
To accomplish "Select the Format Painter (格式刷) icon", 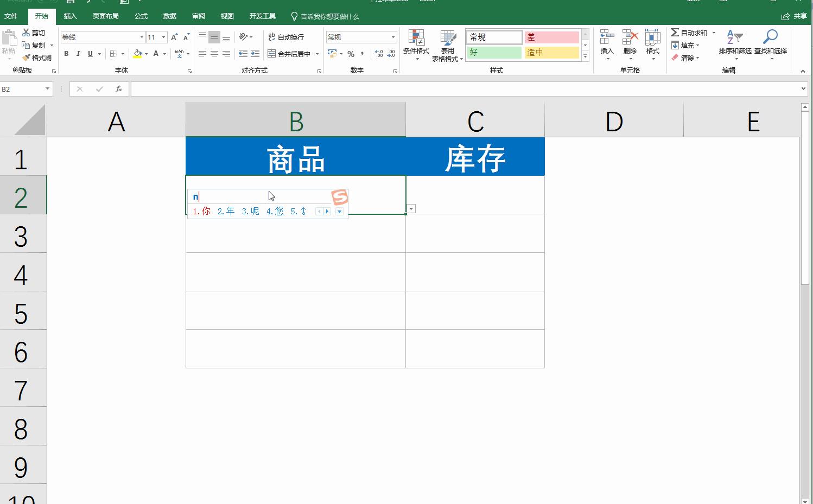I will click(38, 57).
